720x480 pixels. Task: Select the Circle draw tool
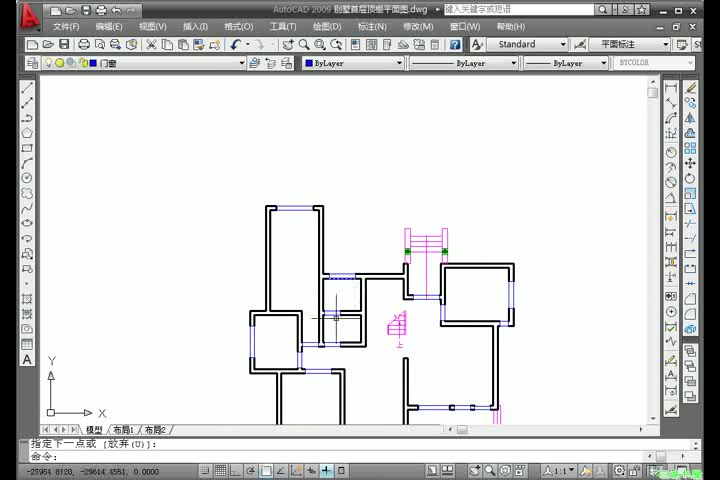27,178
